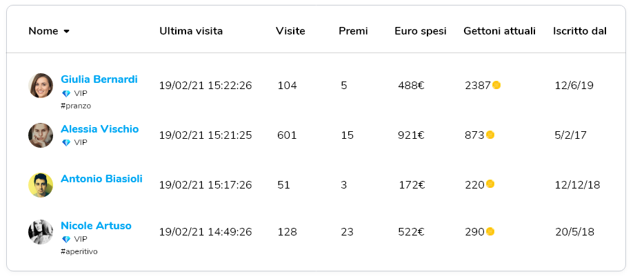Sort by the Ultima visita column

pos(191,31)
